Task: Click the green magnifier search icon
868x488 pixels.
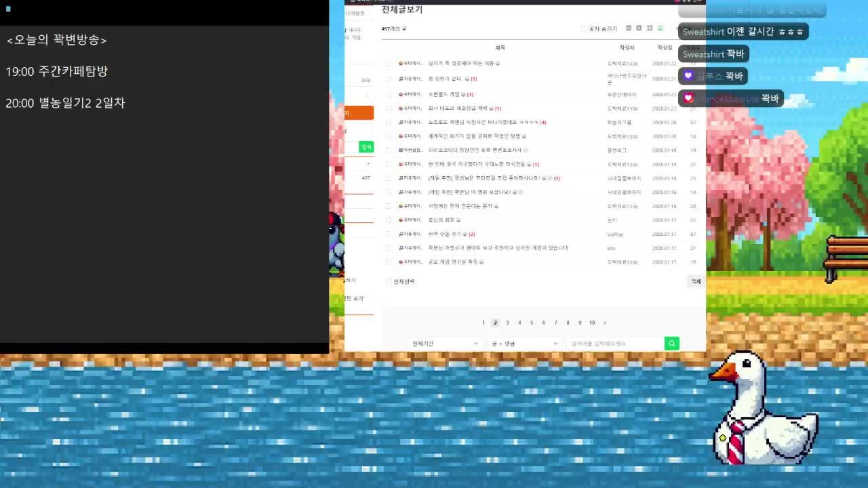Action: coord(671,344)
